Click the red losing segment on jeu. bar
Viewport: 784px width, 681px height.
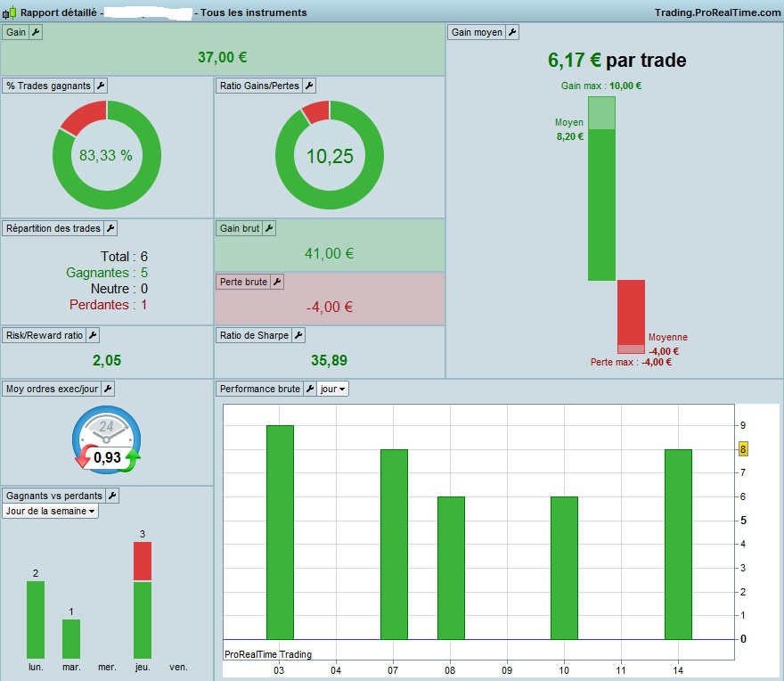tap(143, 561)
